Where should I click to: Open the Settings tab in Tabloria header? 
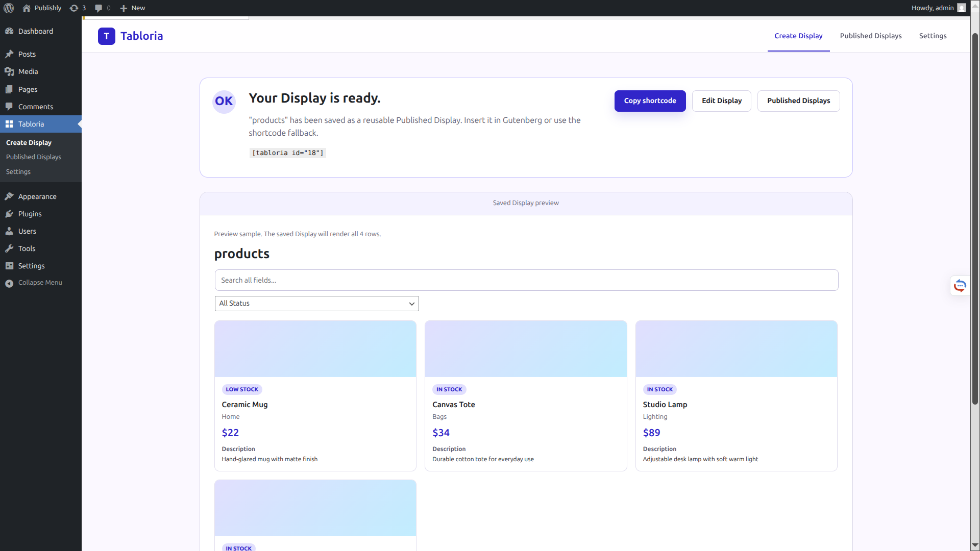point(933,36)
